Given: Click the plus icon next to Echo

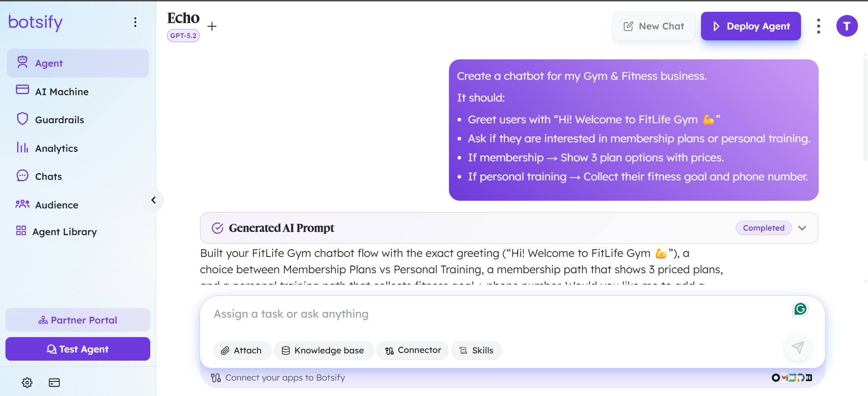Looking at the screenshot, I should (212, 26).
